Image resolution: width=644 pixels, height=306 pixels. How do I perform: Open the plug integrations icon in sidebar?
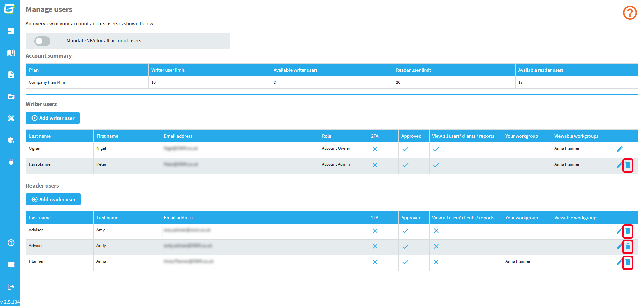pyautogui.click(x=11, y=162)
